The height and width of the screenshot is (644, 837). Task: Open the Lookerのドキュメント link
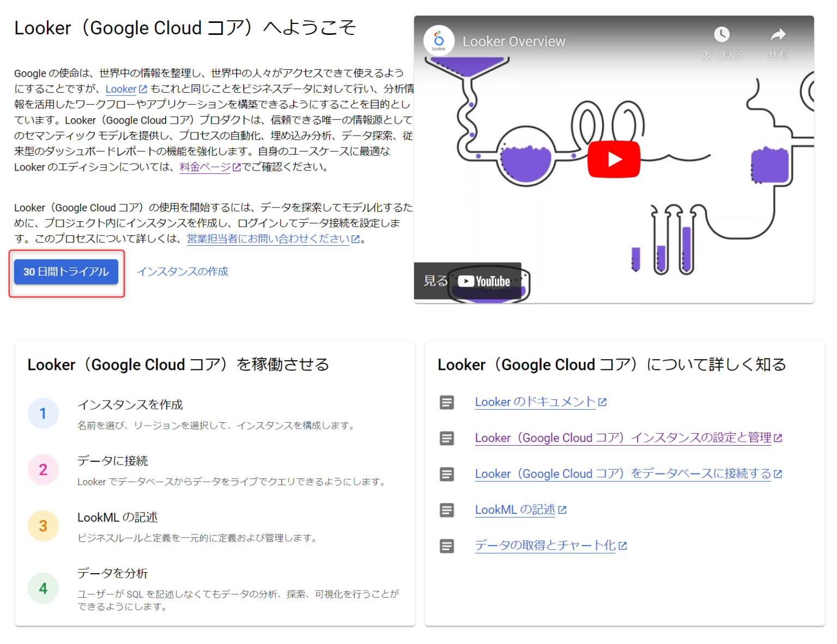[535, 402]
